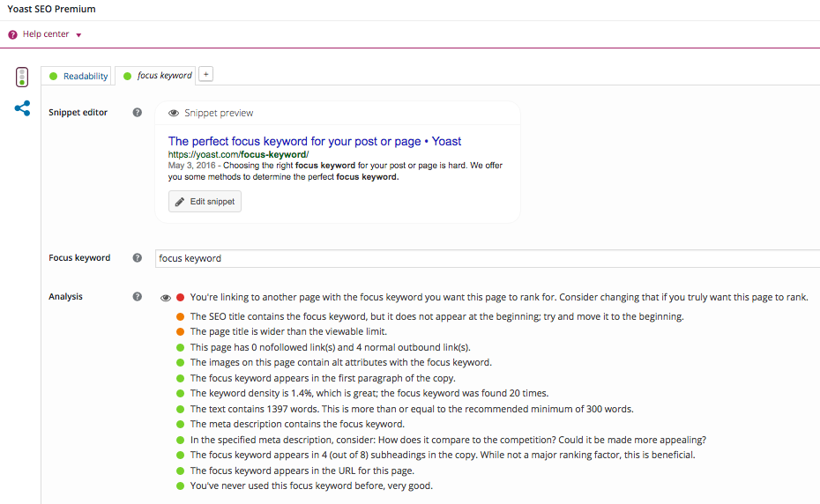Click green dot on focus keyword tab
The width and height of the screenshot is (820, 504).
[x=127, y=77]
